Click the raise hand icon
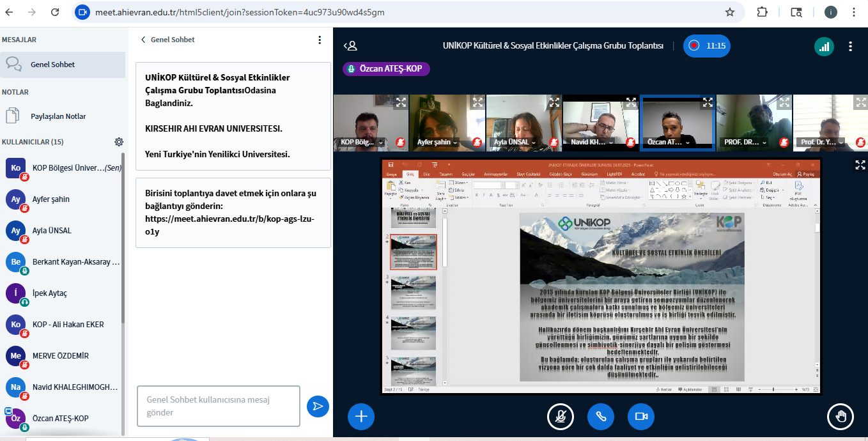 (841, 416)
